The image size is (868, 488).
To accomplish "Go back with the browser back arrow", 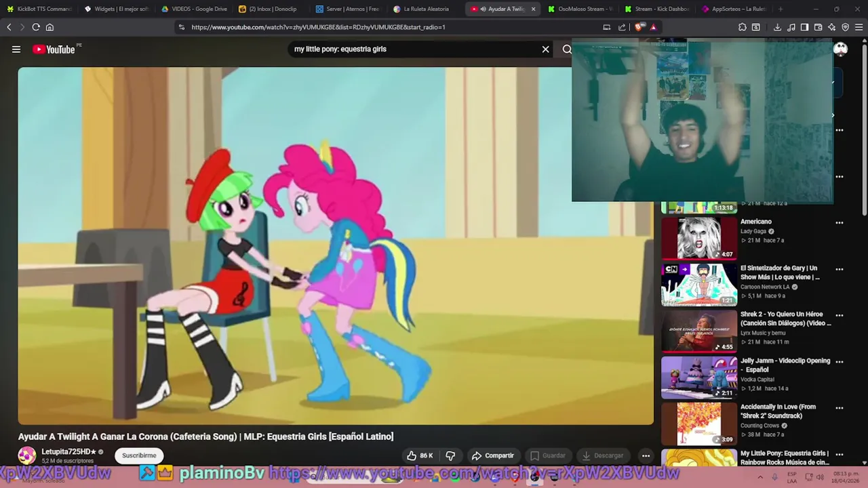I will pos(9,27).
